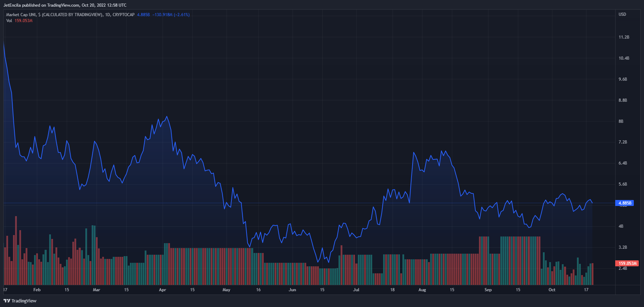The height and width of the screenshot is (307, 644).
Task: Click the 15 date label between Aug and Sep
Action: 452,290
